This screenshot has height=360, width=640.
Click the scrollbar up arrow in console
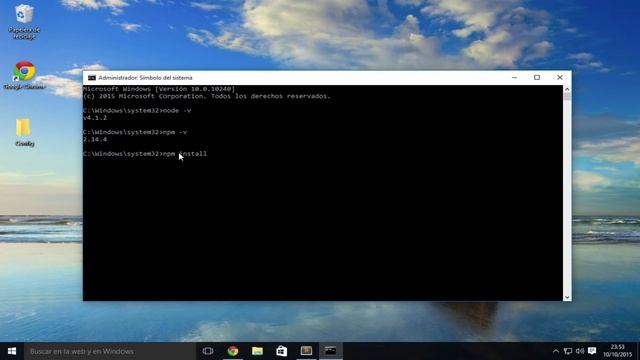[567, 89]
